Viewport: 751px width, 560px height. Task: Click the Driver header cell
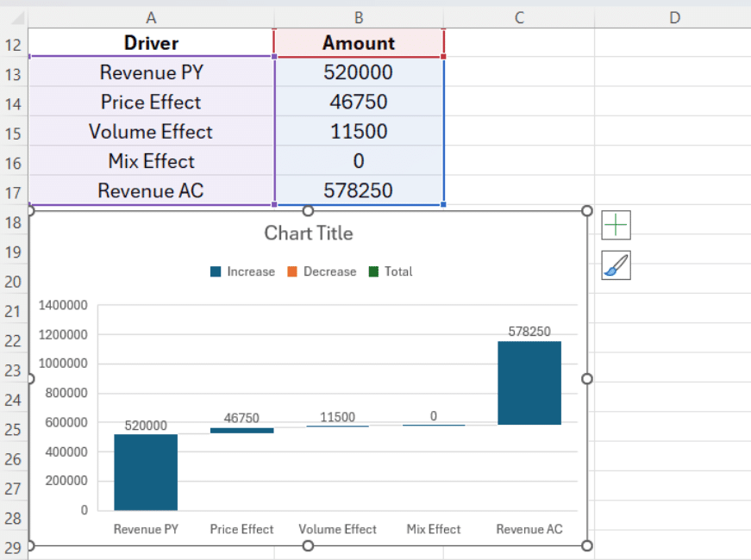[x=152, y=42]
